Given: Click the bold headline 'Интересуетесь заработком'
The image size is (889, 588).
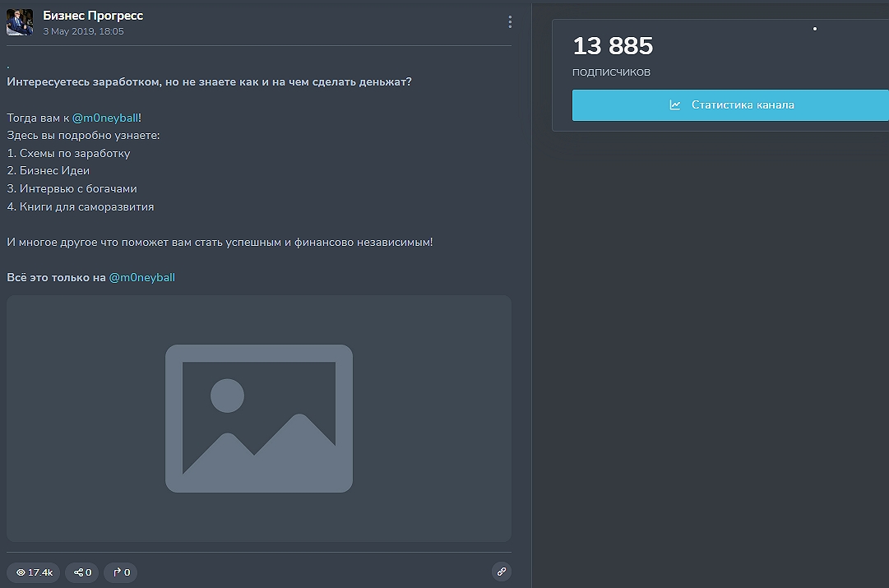Looking at the screenshot, I should 209,82.
